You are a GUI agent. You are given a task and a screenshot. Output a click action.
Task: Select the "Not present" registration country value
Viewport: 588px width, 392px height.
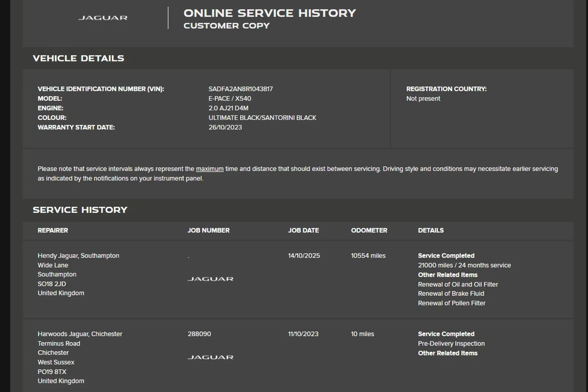click(423, 99)
